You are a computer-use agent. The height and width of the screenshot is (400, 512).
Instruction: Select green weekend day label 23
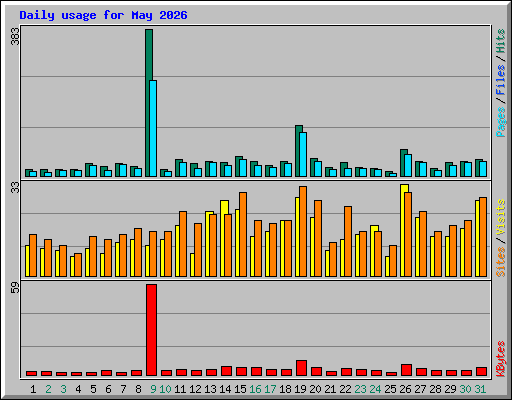(360, 389)
